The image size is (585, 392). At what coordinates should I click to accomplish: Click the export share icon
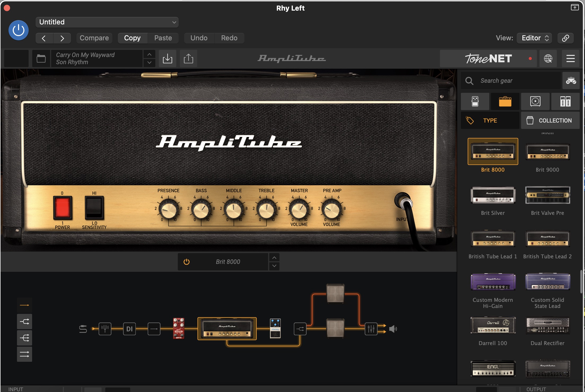click(188, 58)
